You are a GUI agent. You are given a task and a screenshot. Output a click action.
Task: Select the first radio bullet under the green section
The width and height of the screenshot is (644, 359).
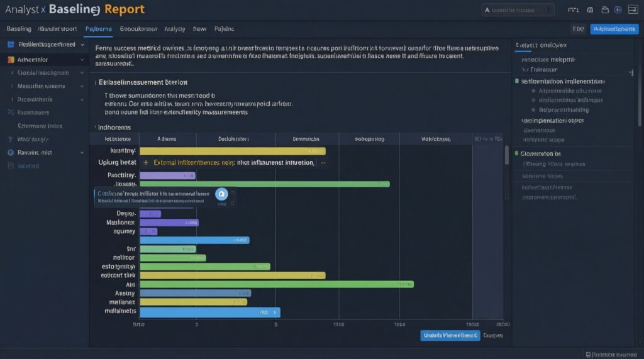click(x=533, y=91)
